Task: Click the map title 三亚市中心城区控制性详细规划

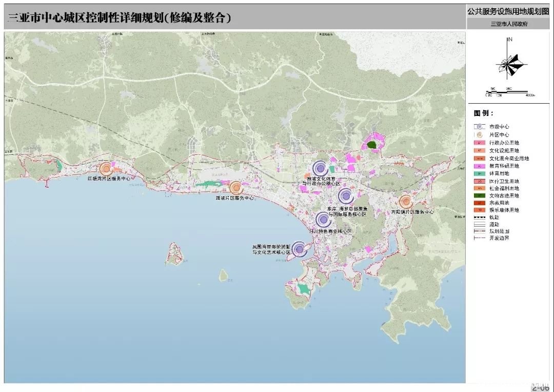Action: tap(120, 17)
